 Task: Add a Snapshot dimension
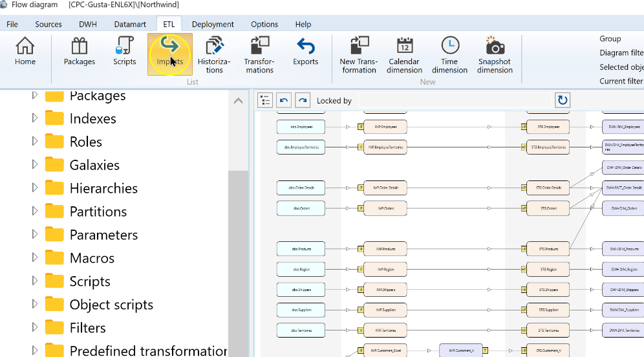point(495,55)
